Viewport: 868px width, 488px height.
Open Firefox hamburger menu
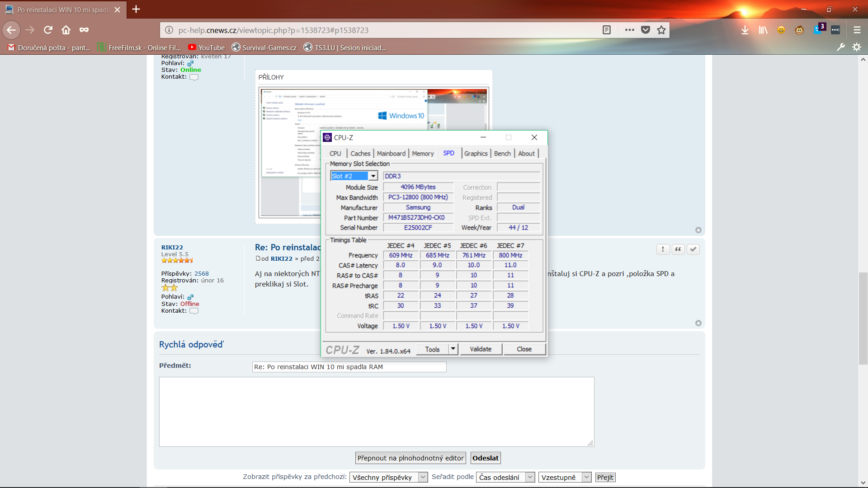[857, 30]
